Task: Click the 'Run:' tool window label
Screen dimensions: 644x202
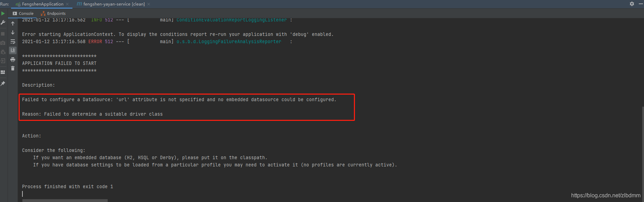Action: [4, 4]
